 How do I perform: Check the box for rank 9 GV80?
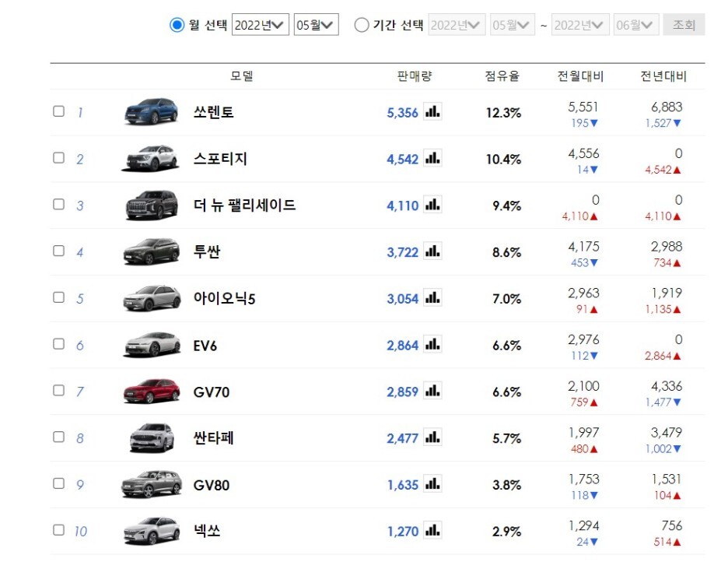pyautogui.click(x=58, y=483)
